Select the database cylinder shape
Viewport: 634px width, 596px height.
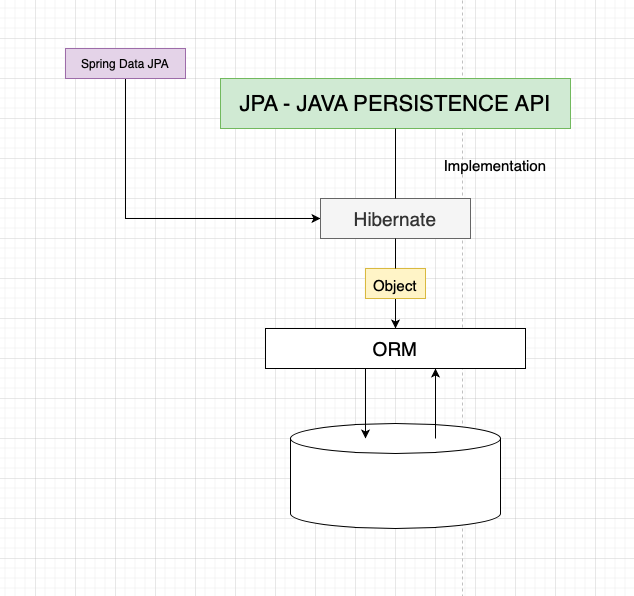tap(395, 476)
